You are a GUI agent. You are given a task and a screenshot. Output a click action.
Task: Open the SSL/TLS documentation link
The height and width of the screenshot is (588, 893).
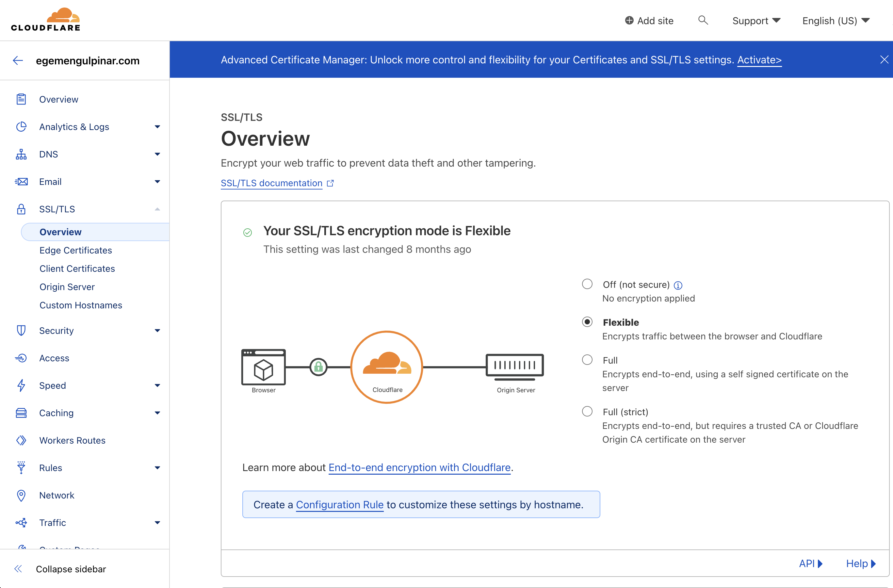tap(272, 183)
